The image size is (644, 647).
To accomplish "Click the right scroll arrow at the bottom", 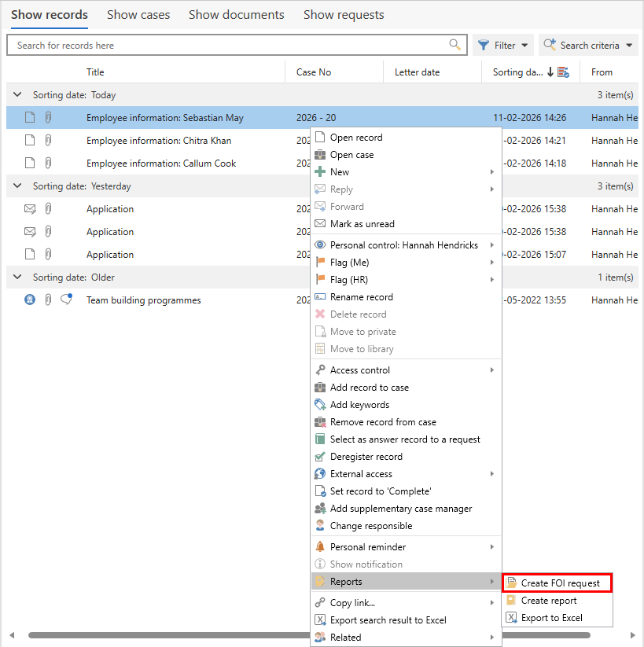I will coord(632,635).
